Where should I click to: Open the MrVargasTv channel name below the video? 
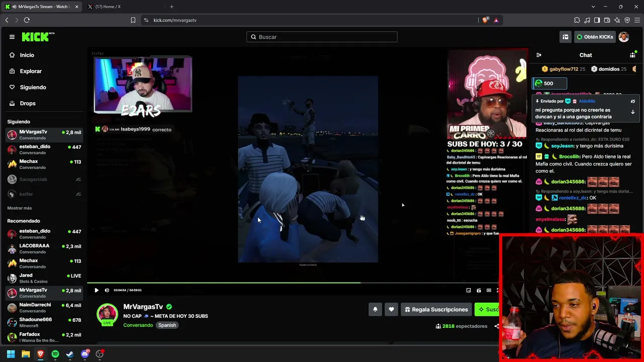(x=143, y=307)
